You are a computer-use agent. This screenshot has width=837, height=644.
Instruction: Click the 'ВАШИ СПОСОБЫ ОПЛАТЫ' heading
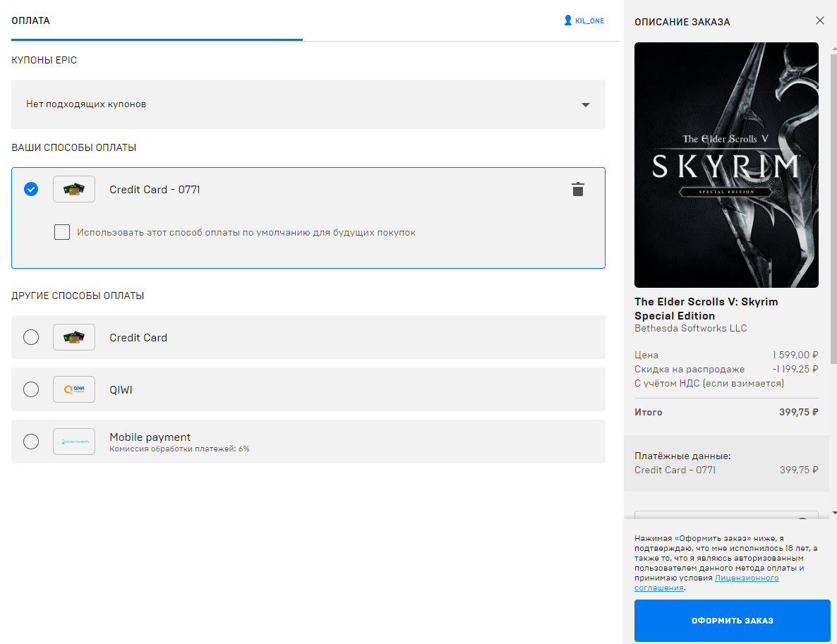point(73,147)
